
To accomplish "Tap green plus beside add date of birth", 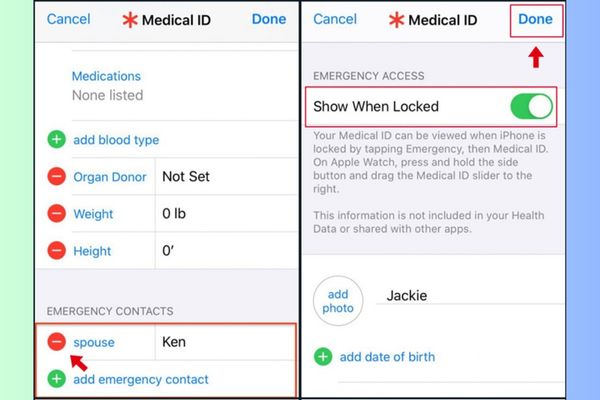I will pyautogui.click(x=323, y=356).
